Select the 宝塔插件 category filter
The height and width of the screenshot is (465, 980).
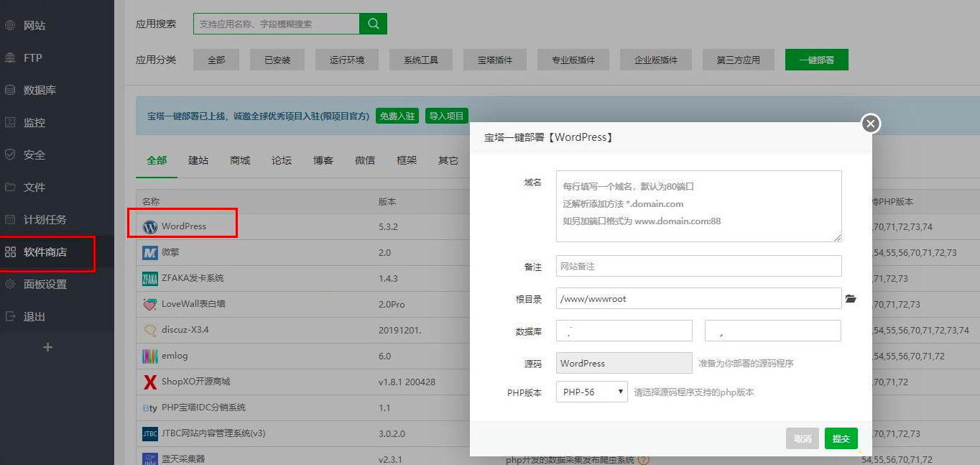coord(495,60)
